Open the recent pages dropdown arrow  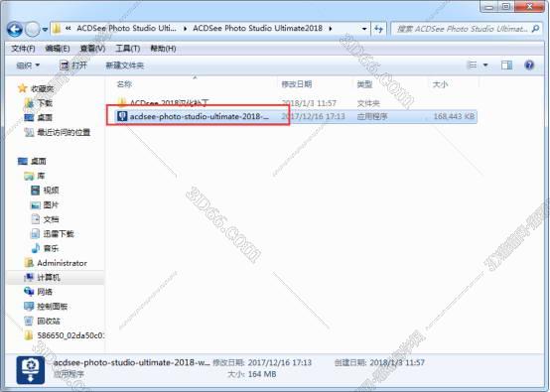[x=45, y=30]
